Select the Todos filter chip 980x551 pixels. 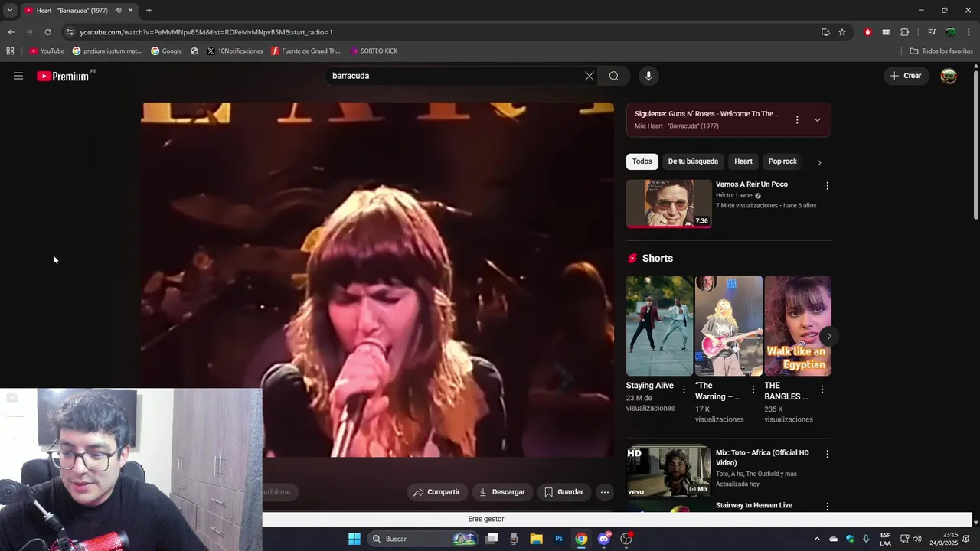(x=642, y=161)
